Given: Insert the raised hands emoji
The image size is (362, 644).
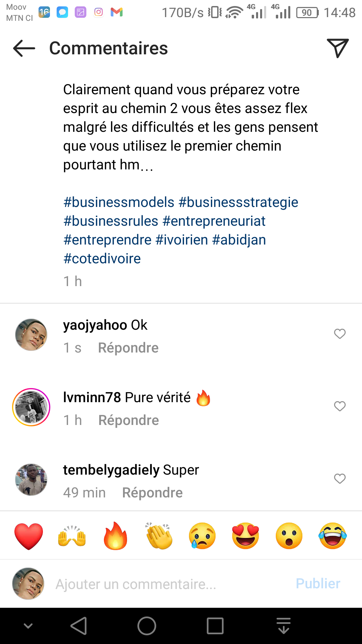Looking at the screenshot, I should (72, 536).
